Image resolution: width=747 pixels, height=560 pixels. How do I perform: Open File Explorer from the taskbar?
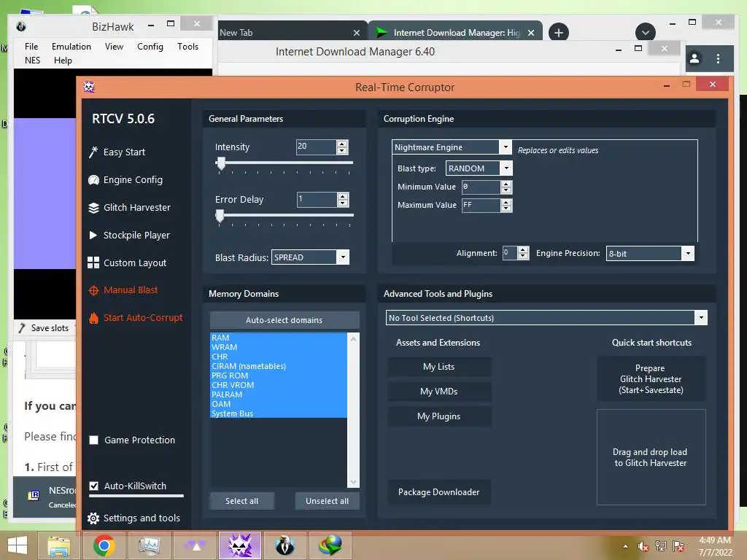point(58,545)
